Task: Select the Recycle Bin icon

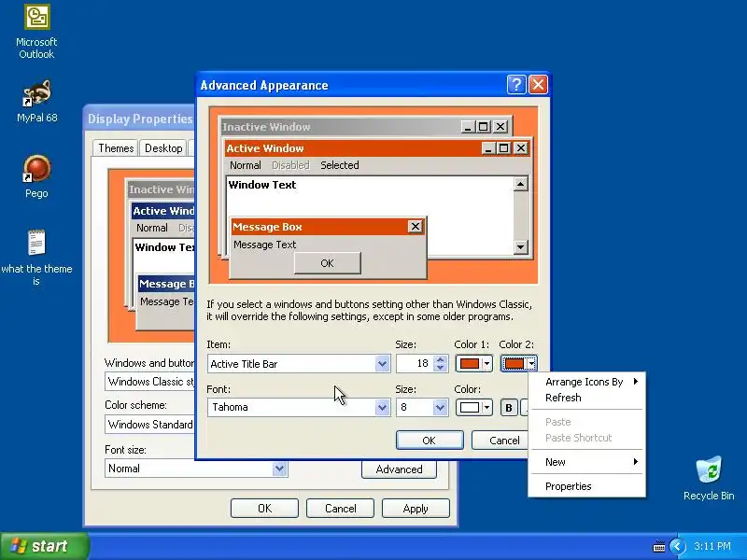Action: (x=709, y=478)
